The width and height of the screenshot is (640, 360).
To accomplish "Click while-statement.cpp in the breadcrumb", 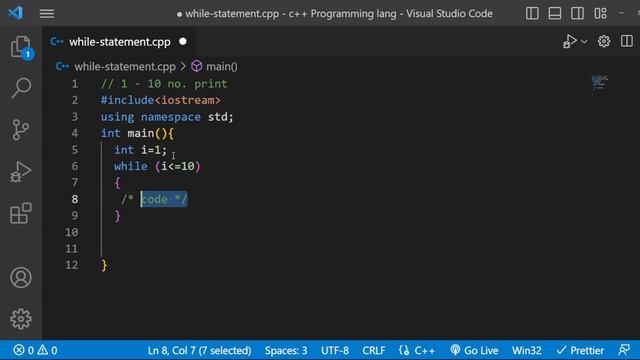I will pyautogui.click(x=125, y=67).
